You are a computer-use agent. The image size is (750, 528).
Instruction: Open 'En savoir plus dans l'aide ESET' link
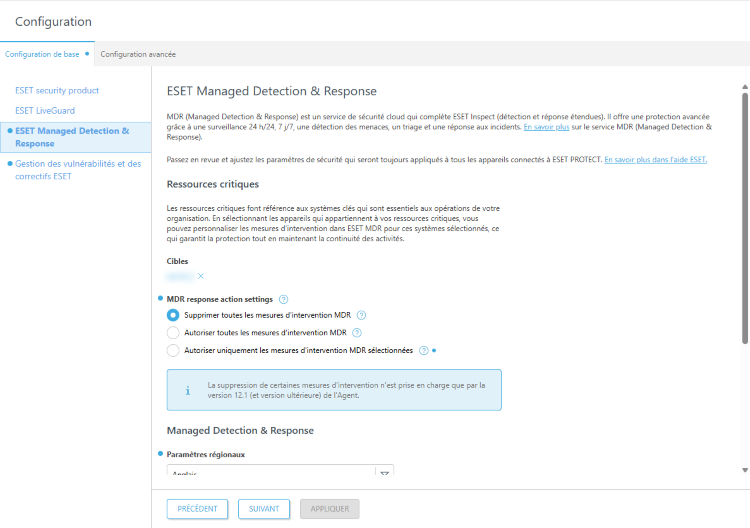click(x=655, y=160)
